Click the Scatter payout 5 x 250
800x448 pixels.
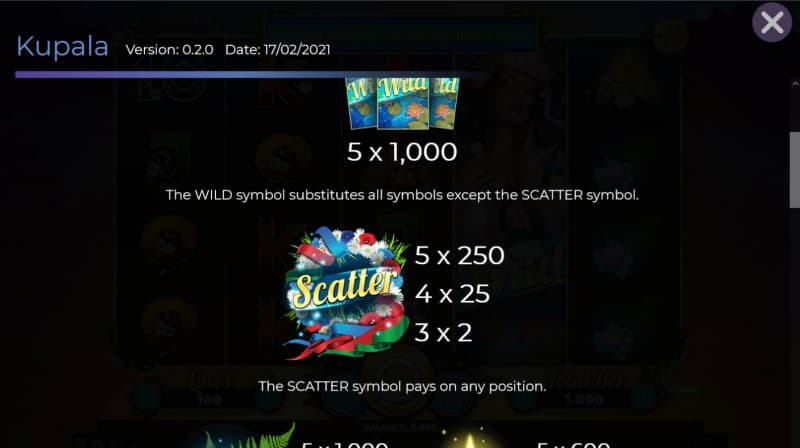[459, 255]
